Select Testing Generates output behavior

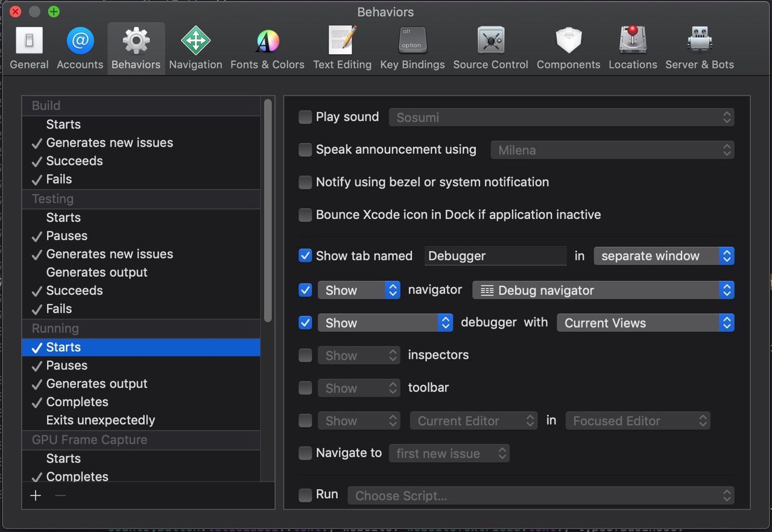click(141, 272)
